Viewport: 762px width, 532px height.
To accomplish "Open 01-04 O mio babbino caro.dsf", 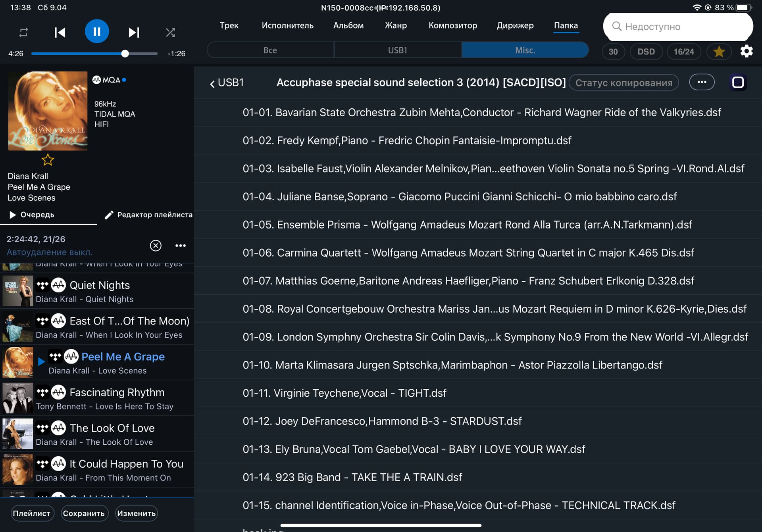I will point(478,196).
